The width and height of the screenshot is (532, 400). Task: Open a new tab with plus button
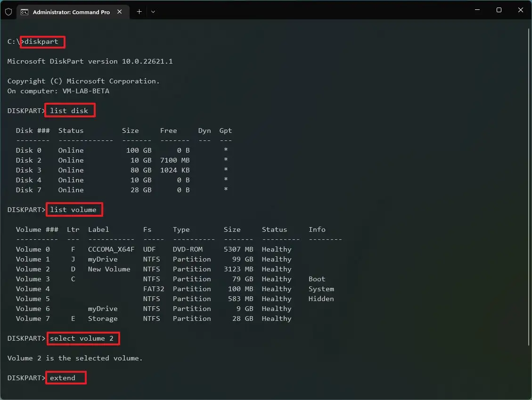(139, 12)
